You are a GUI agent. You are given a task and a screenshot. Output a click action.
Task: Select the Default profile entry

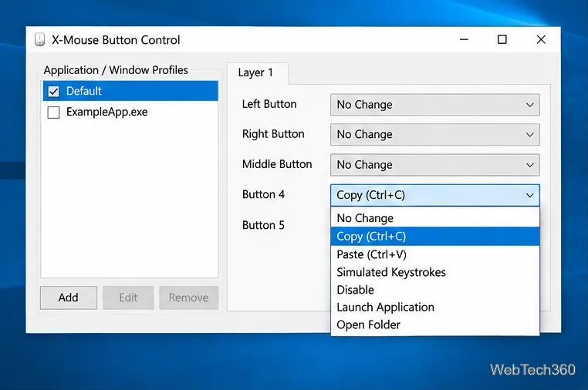coord(130,91)
